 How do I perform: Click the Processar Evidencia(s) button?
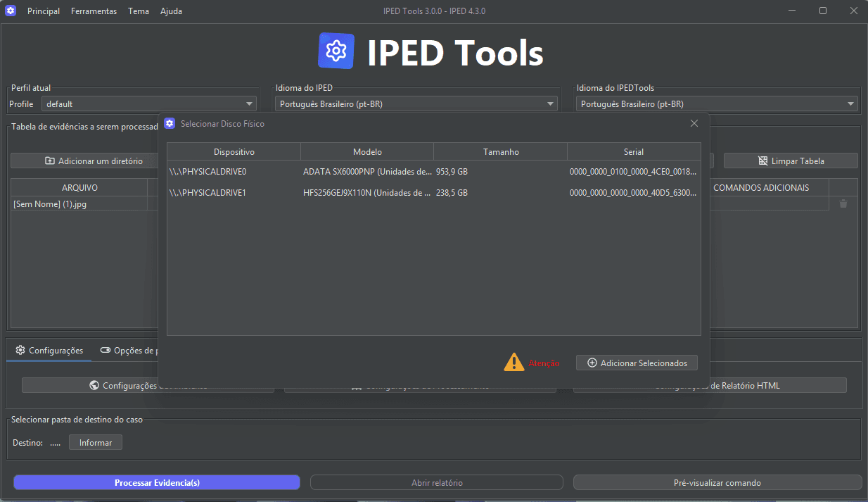[x=157, y=482]
